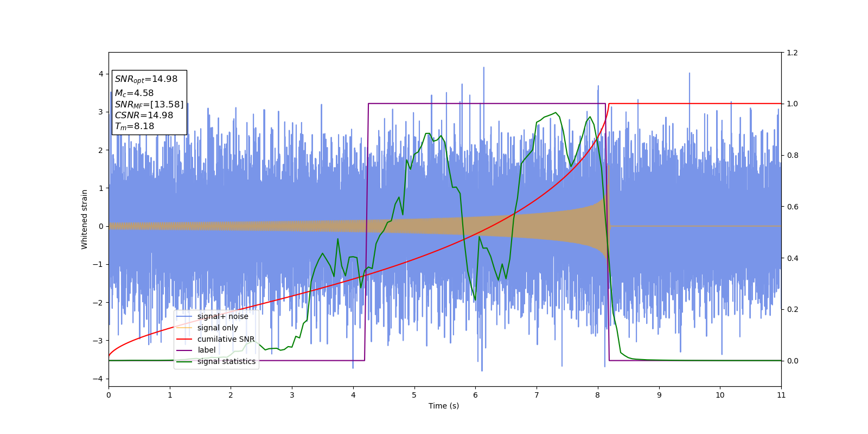Click the x-axis tick label 3
Viewport: 868px width, 434px height.
tap(292, 395)
